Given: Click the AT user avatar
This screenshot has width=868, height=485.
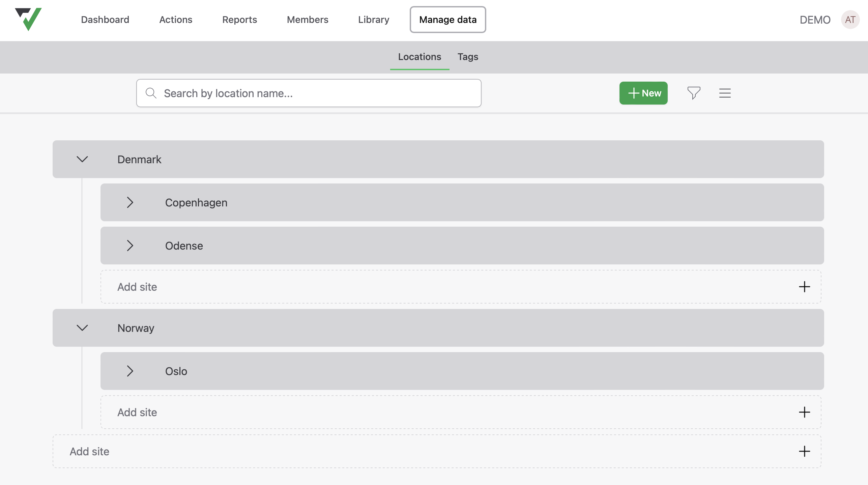Looking at the screenshot, I should 850,20.
